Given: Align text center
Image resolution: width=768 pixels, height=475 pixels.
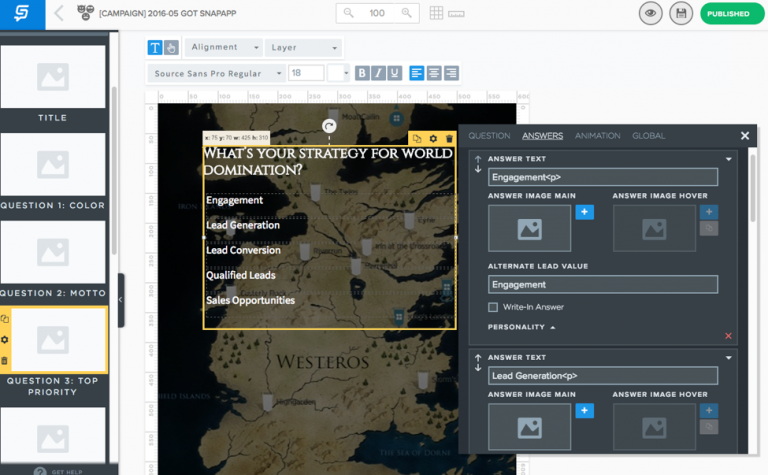Looking at the screenshot, I should pyautogui.click(x=434, y=73).
